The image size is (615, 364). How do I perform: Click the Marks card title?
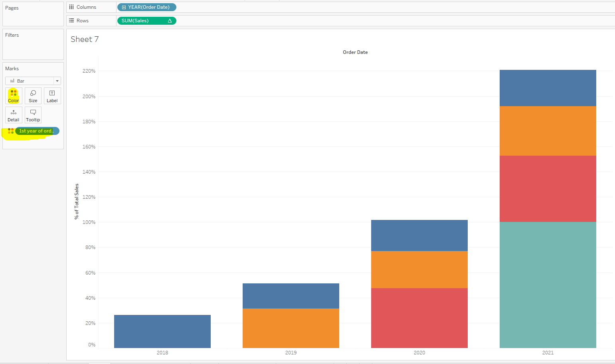point(12,69)
